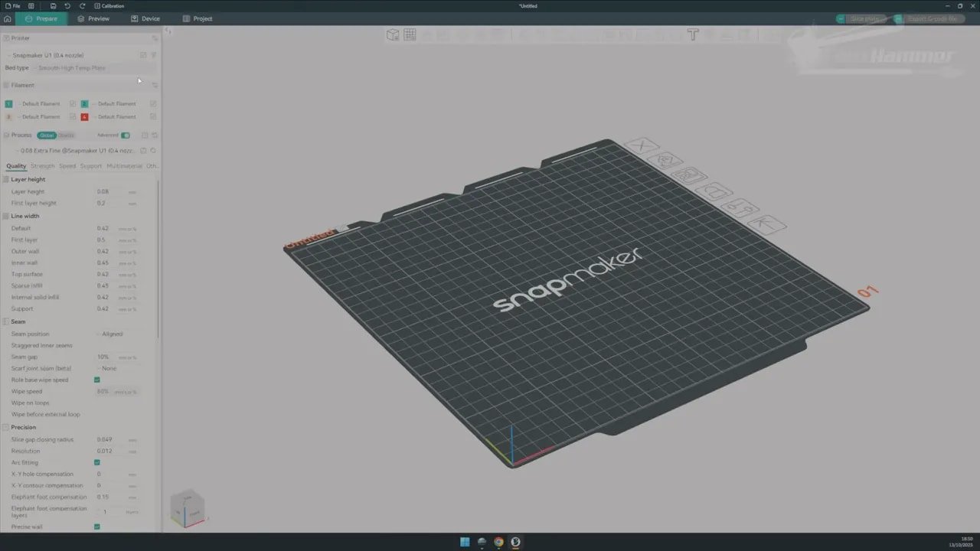Open filament 3 Default Filament dropdown
980x551 pixels.
tap(41, 117)
